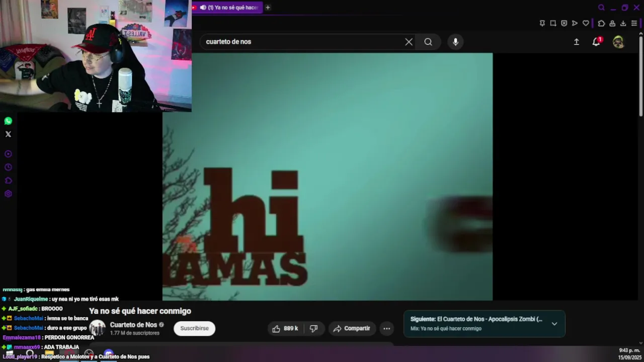Click the chat message 'BROOOO' from AJF_sofiadc

click(x=52, y=309)
